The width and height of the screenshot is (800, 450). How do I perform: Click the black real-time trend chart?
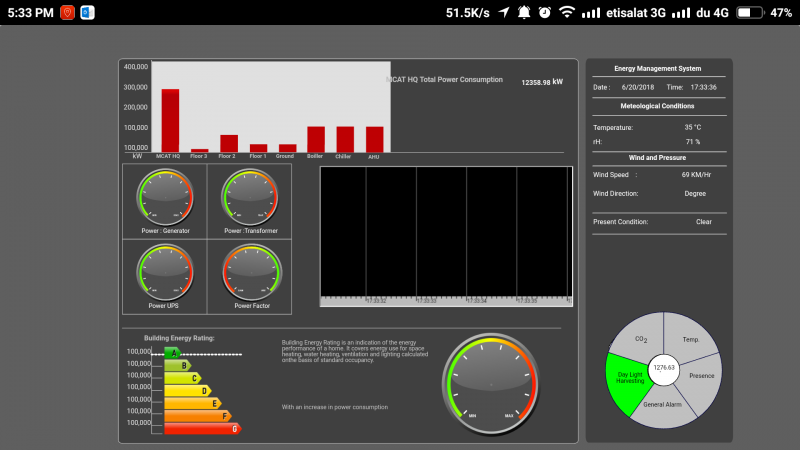tap(446, 236)
